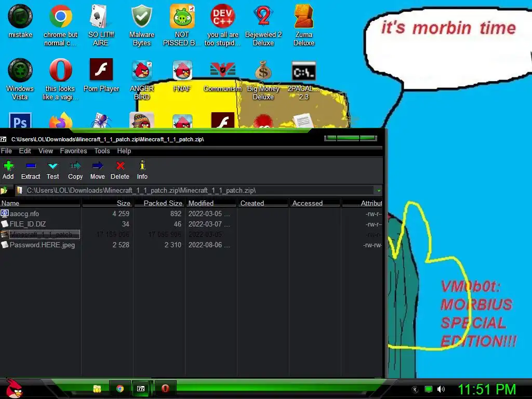Open the red Opera 'this looks like' icon
The width and height of the screenshot is (532, 399).
pyautogui.click(x=60, y=79)
